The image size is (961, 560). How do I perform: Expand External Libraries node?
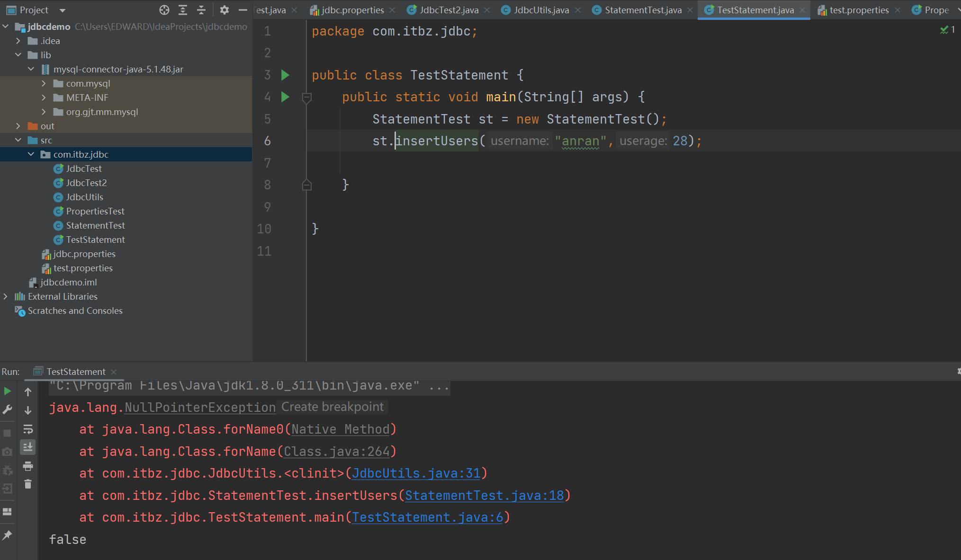tap(5, 296)
